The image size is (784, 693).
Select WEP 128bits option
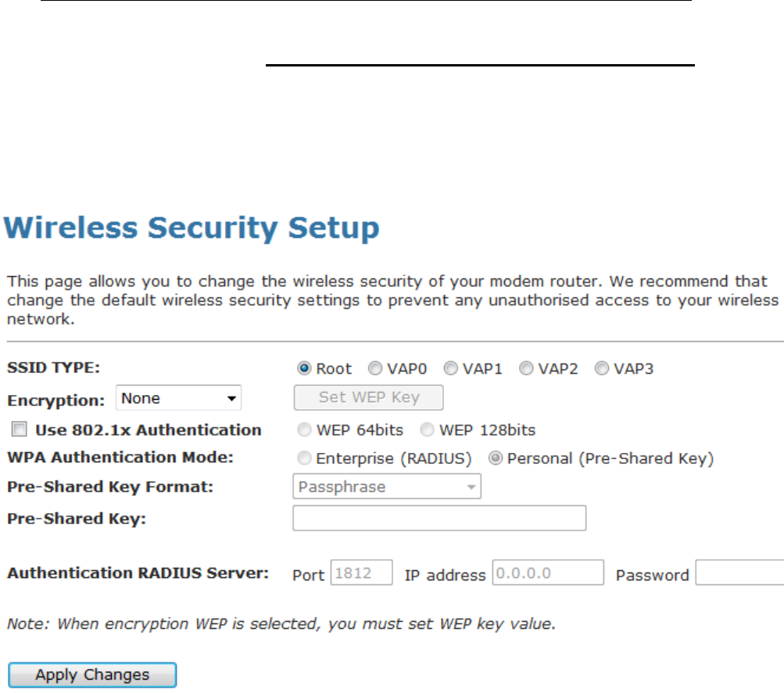tap(427, 430)
